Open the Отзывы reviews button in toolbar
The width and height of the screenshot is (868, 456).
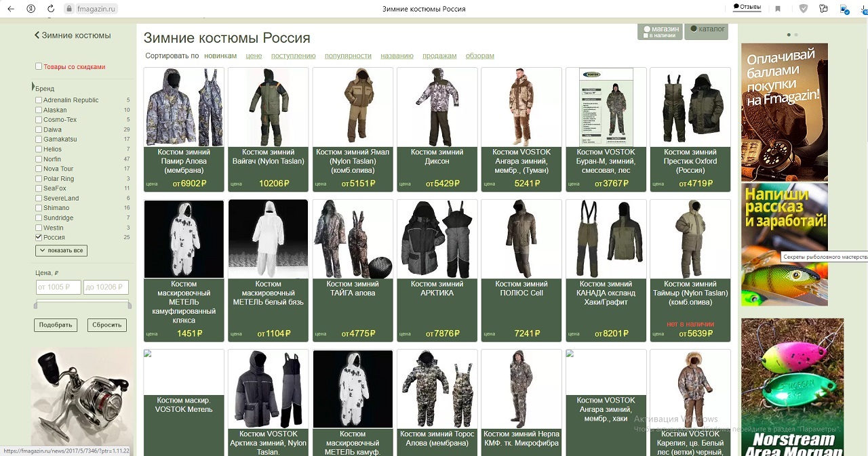(x=747, y=7)
